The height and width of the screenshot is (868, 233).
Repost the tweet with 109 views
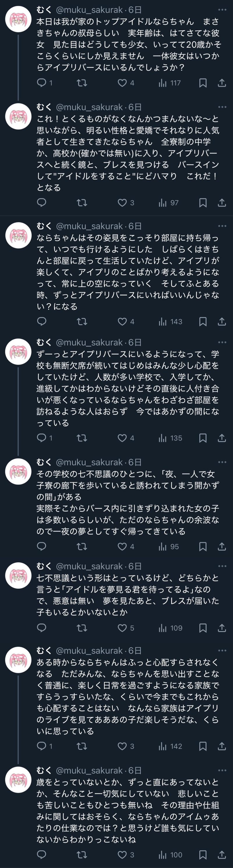coord(82,628)
